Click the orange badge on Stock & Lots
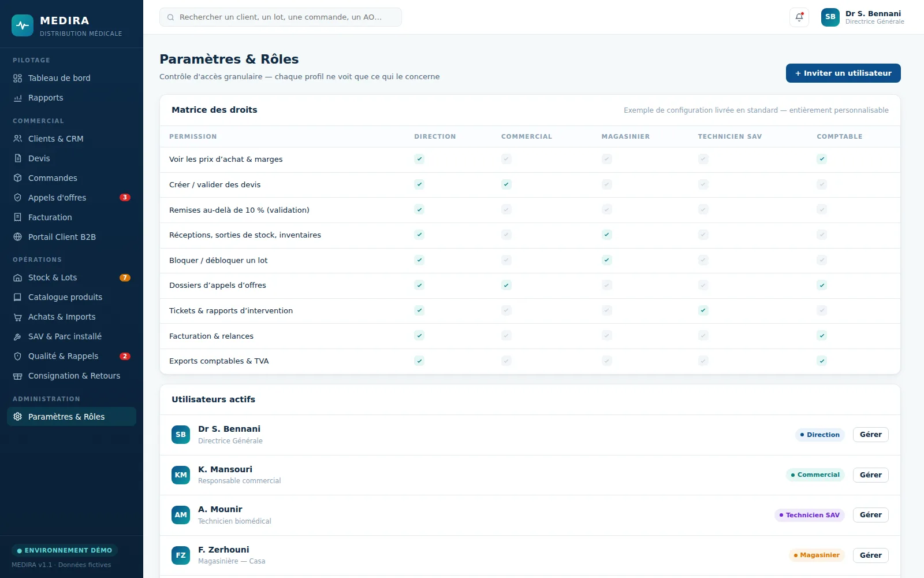 point(125,277)
